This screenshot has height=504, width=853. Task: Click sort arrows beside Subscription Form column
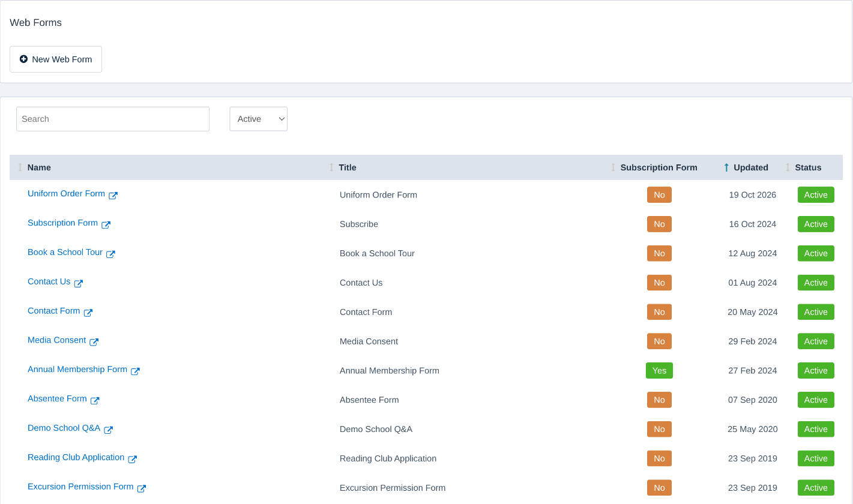click(x=613, y=167)
